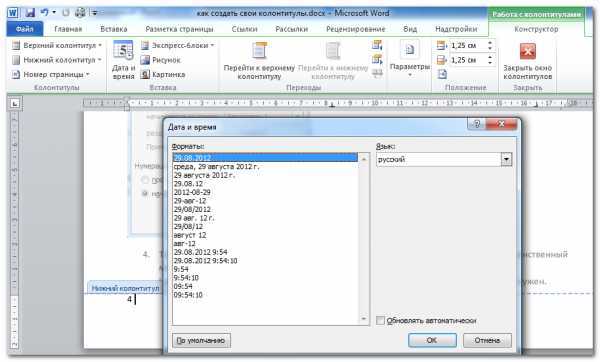Click down arrow of formats list scrollbar
Image resolution: width=600 pixels, height=362 pixels.
click(x=364, y=319)
